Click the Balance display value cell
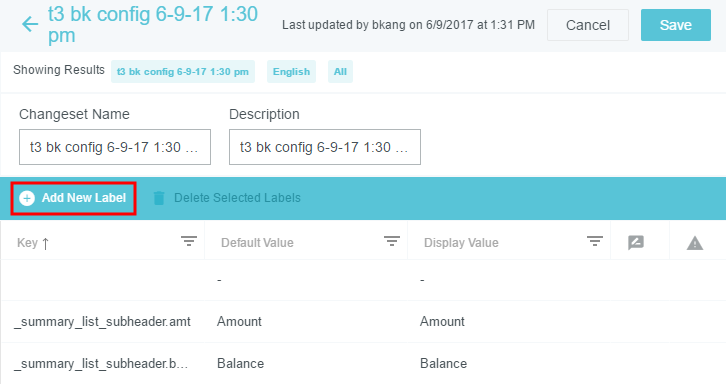This screenshot has height=384, width=726. coord(443,364)
